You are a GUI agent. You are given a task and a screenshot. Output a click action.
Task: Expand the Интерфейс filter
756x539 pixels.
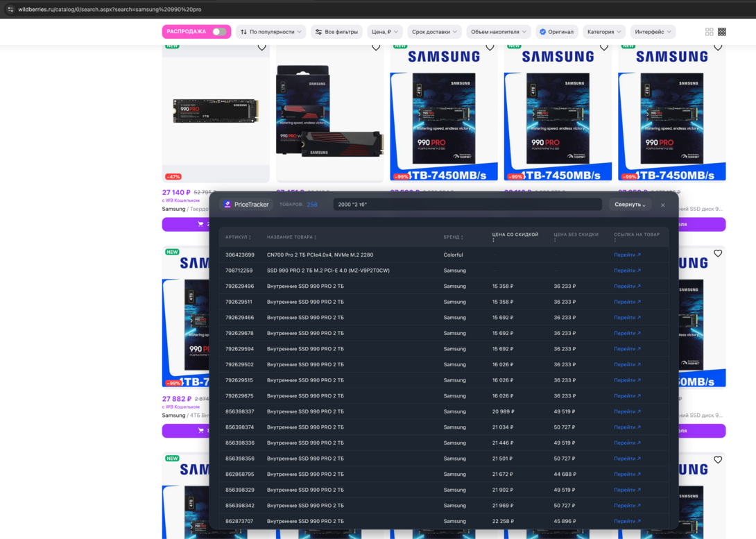pos(653,32)
